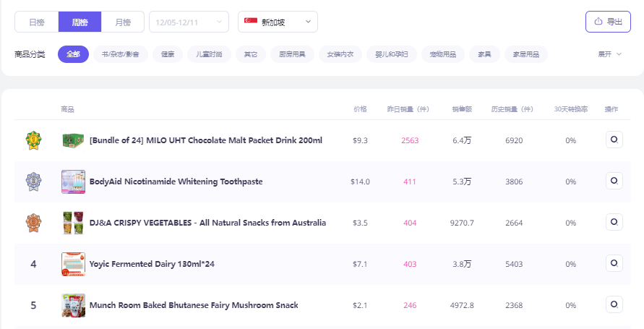Click the sales count 246
The width and height of the screenshot is (644, 329).
tap(410, 305)
